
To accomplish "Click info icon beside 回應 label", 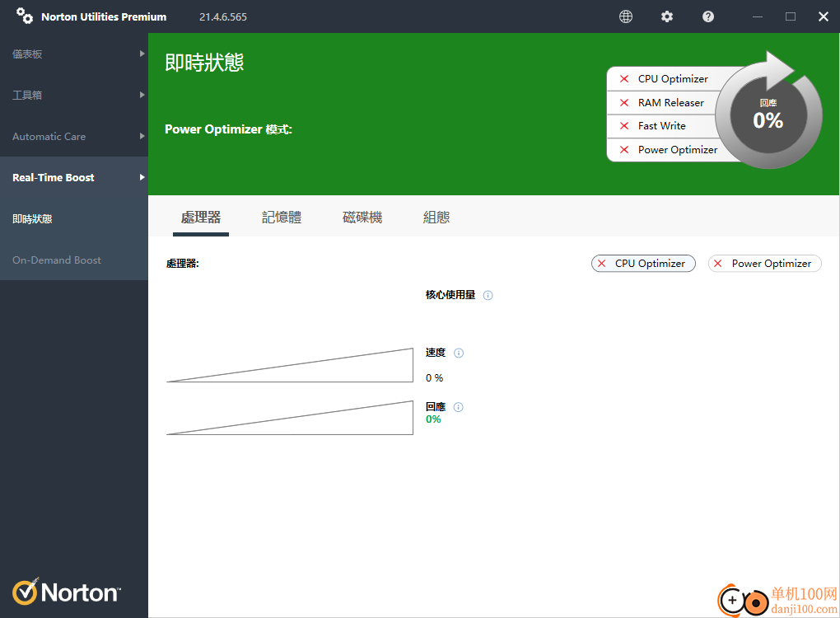I will (458, 407).
